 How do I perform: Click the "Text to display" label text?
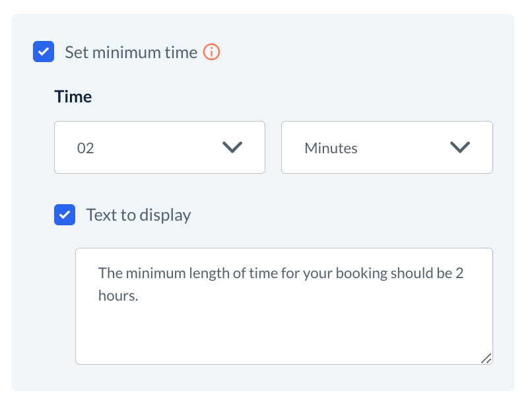point(139,215)
